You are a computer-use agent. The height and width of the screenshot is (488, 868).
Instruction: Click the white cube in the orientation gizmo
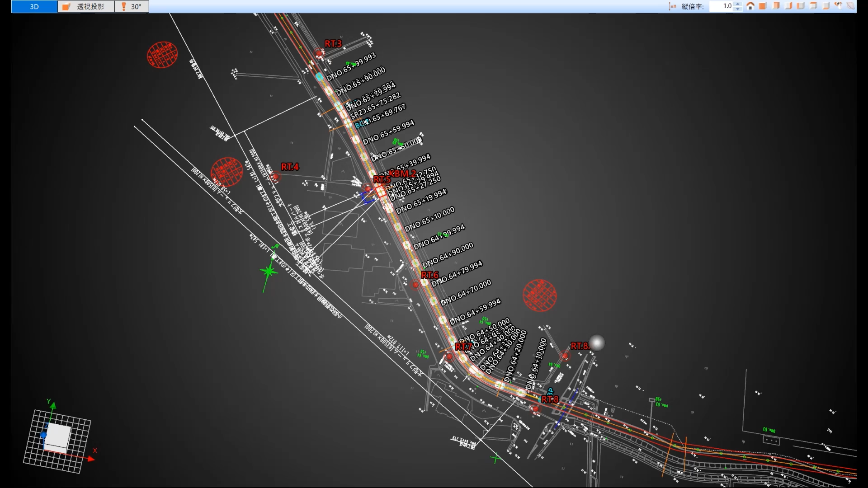[x=58, y=436]
